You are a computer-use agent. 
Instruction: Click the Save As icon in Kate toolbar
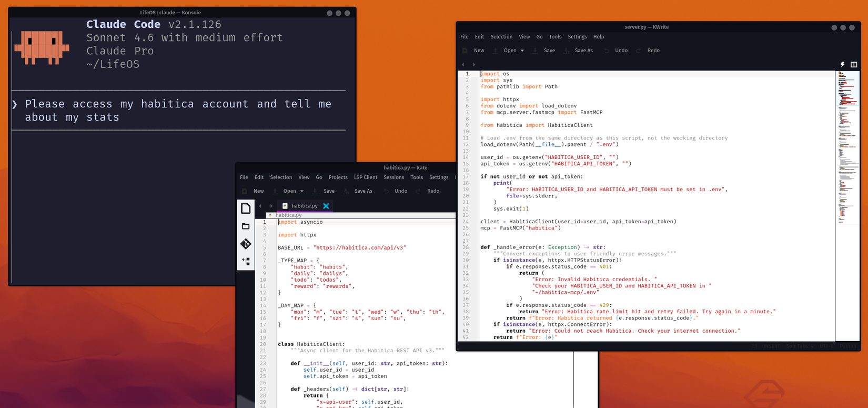click(346, 191)
